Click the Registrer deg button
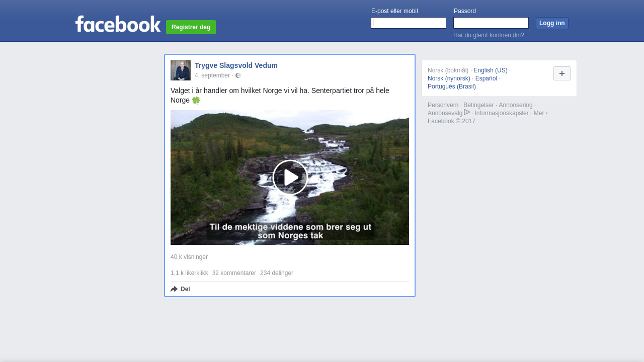This screenshot has width=644, height=362. pyautogui.click(x=191, y=27)
